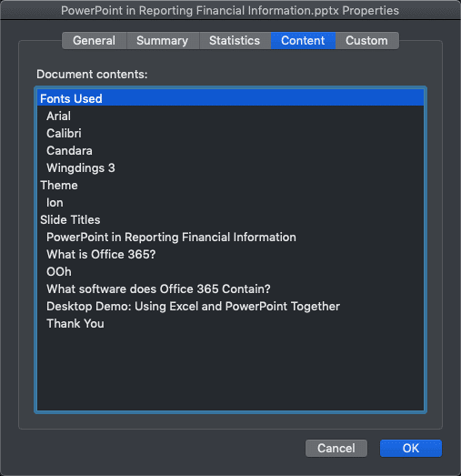Select the Content tab
This screenshot has width=461, height=476.
[303, 40]
